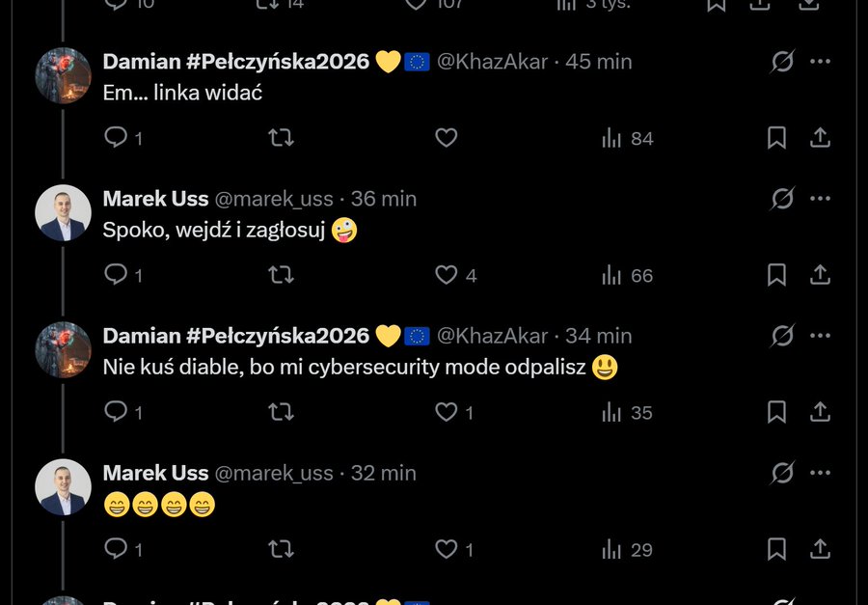Open Grok icon on Marek's 32 min tweet
Screen dimensions: 868x605
(x=782, y=473)
